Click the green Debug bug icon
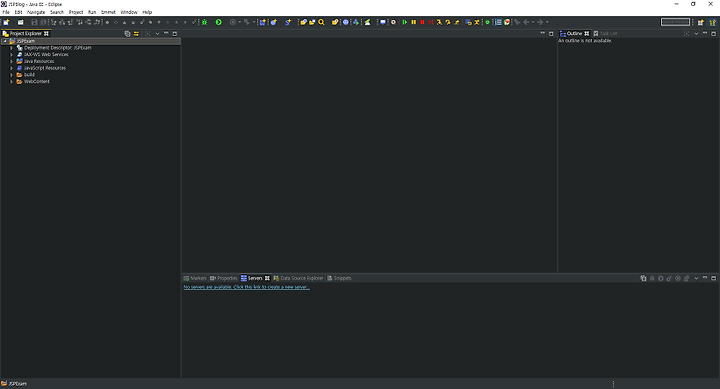 point(205,22)
